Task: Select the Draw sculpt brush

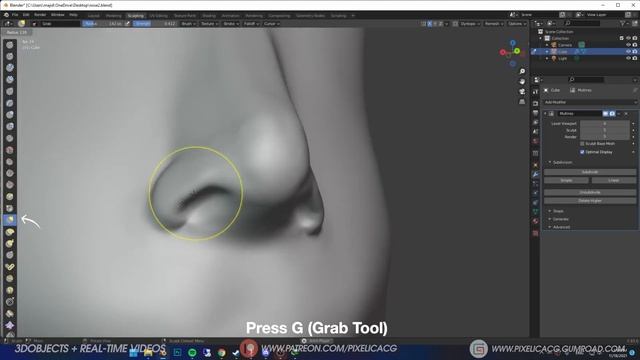Action: (x=10, y=45)
